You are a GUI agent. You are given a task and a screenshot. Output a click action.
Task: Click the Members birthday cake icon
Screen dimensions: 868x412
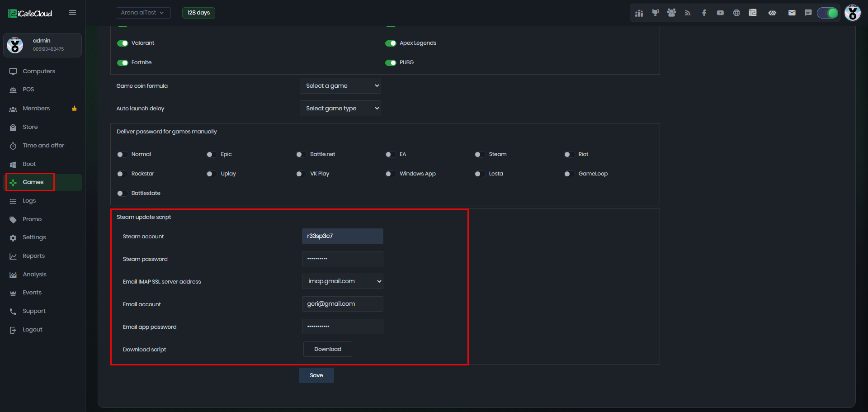(74, 109)
